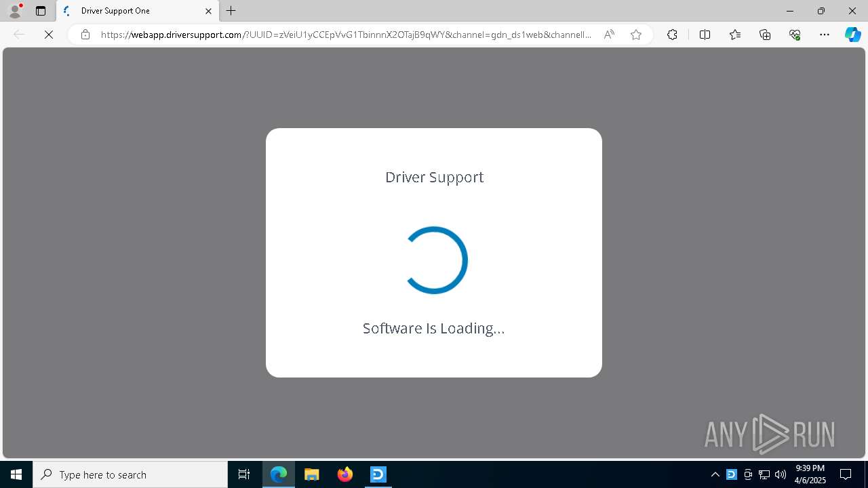Viewport: 868px width, 488px height.
Task: Open Task View
Action: pyautogui.click(x=244, y=474)
